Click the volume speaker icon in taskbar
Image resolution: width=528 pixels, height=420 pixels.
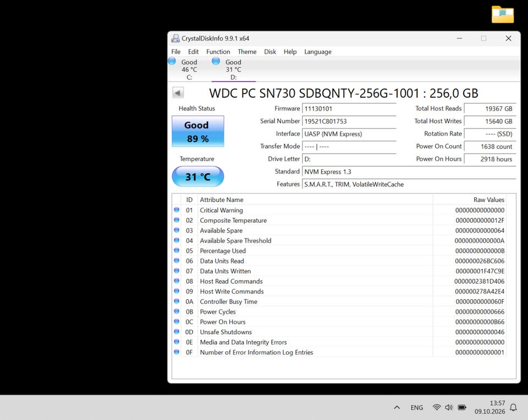449,407
